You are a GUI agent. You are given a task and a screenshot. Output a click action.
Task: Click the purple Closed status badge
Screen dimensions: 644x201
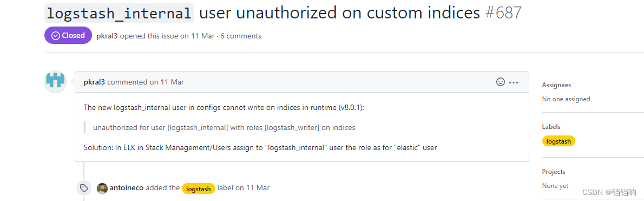(68, 35)
